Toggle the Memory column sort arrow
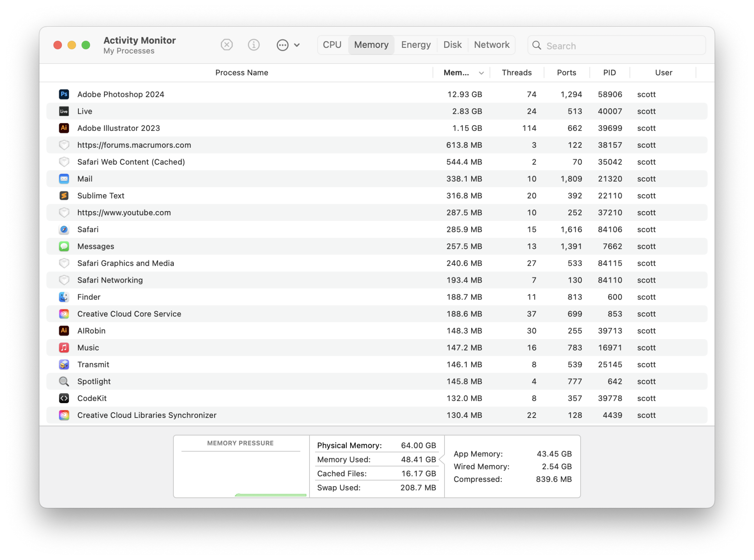Screen dimensions: 754x560 (481, 73)
